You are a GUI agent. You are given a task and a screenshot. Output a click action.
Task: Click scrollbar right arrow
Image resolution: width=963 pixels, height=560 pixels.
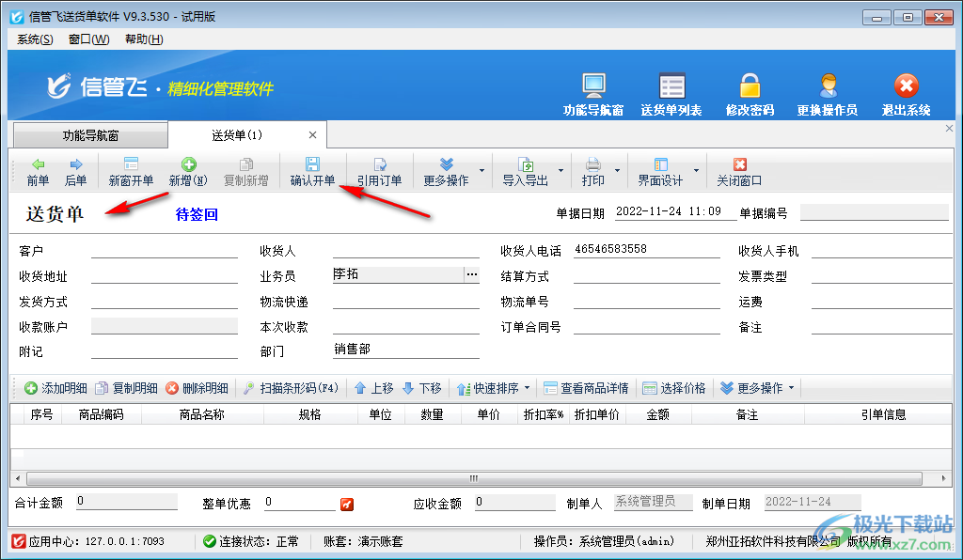click(943, 478)
